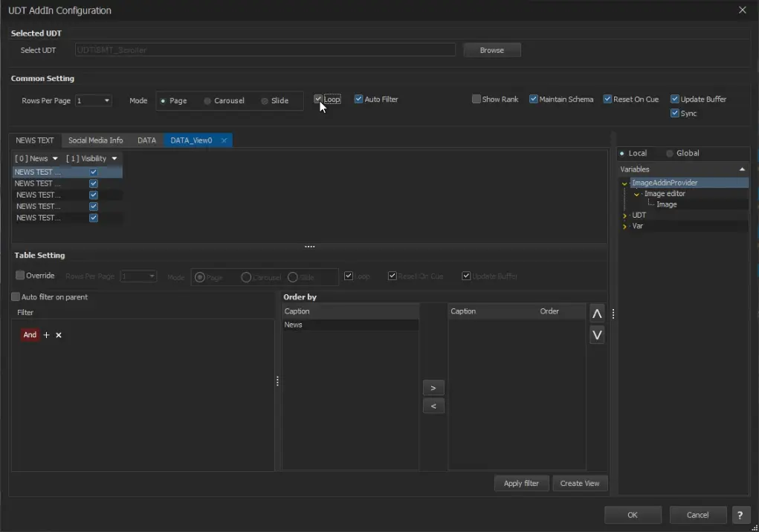Screen dimensions: 759x532
Task: Disable the Loop checkbox in Common Setting
Action: click(x=318, y=100)
